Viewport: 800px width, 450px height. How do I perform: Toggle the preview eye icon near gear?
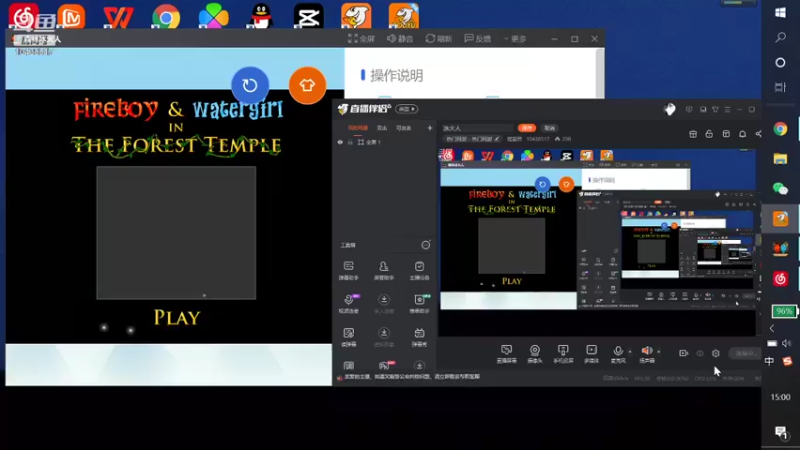click(700, 353)
